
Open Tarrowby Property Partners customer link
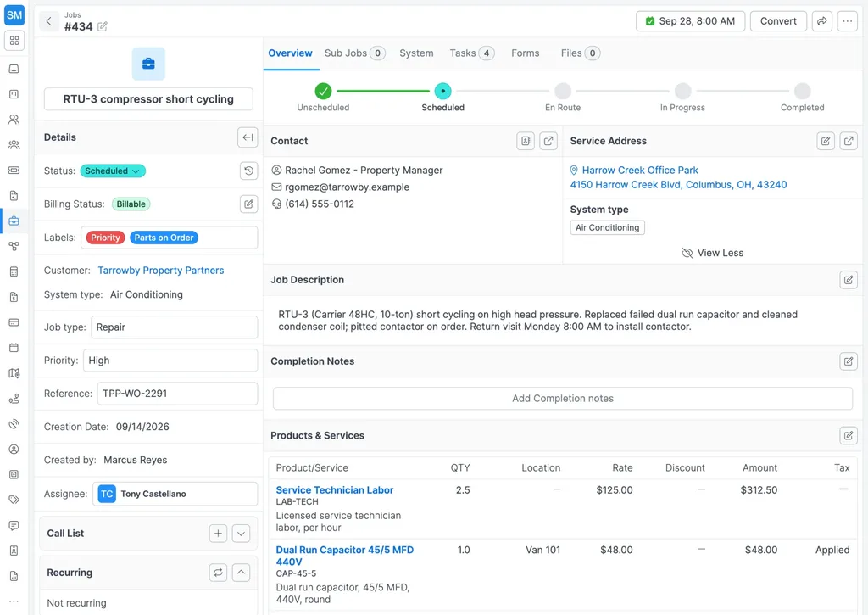[x=161, y=271]
